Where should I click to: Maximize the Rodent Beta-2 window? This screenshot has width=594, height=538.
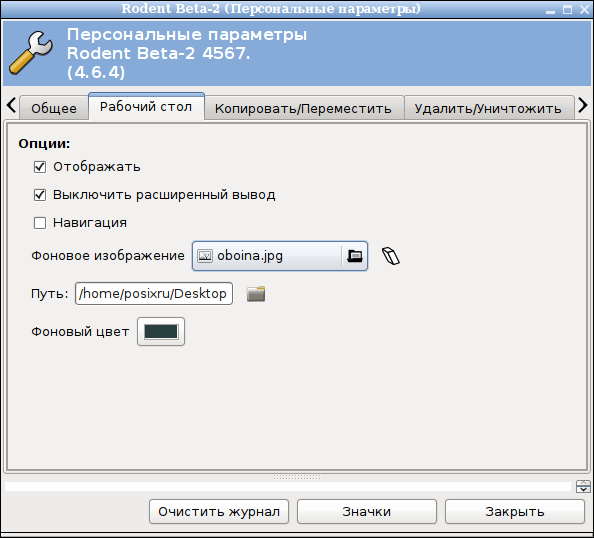[x=567, y=10]
